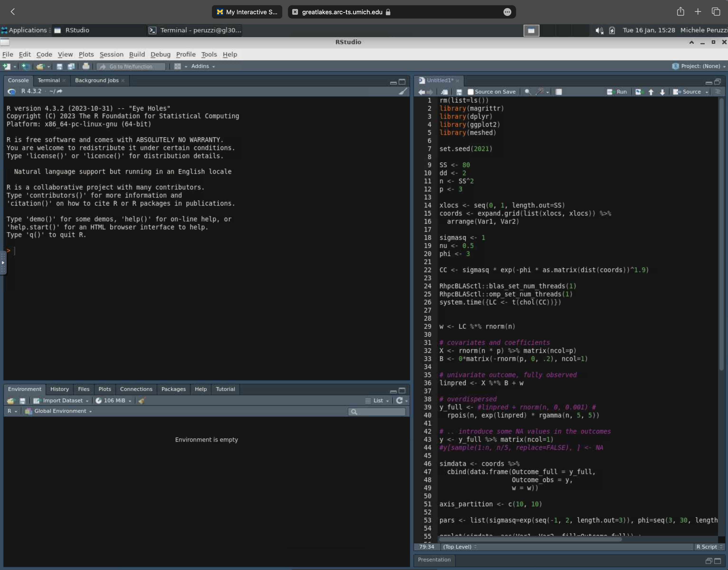
Task: Enable the Source on Save checkbox
Action: pyautogui.click(x=470, y=92)
